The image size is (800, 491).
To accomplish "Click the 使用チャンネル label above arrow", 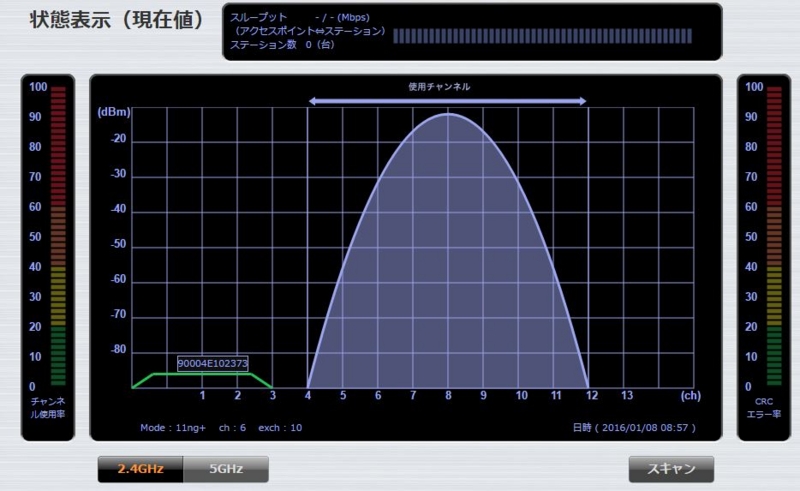I will point(439,87).
